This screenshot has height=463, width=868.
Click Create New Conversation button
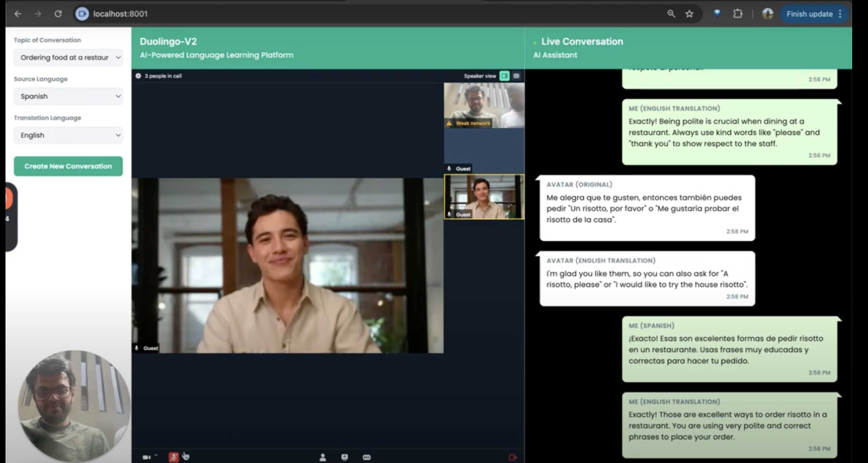click(x=68, y=166)
